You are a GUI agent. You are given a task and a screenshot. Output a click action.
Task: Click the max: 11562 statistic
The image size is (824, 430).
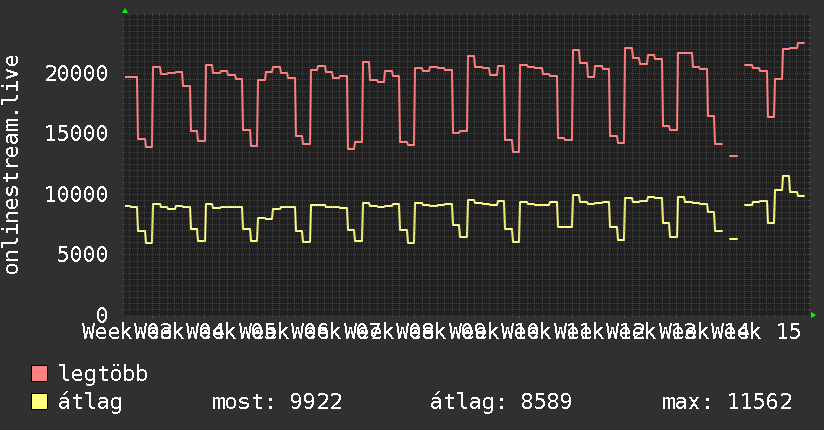[727, 402]
